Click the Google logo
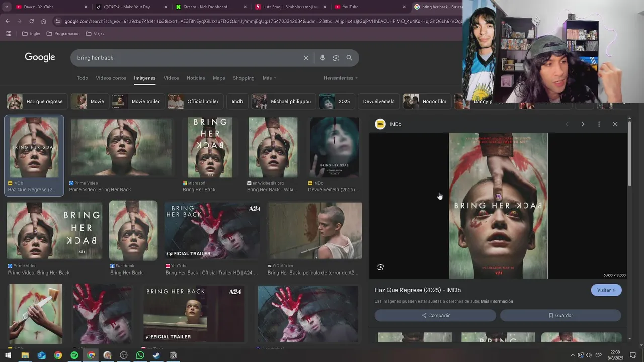The width and height of the screenshot is (644, 362). (x=40, y=57)
